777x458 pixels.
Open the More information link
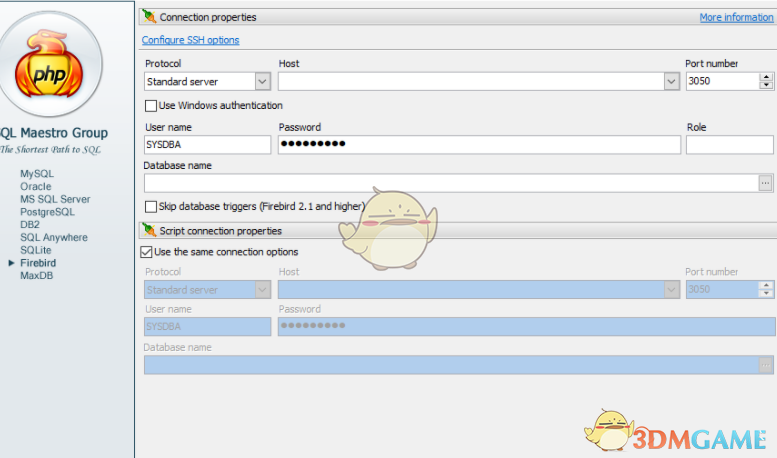tap(736, 17)
